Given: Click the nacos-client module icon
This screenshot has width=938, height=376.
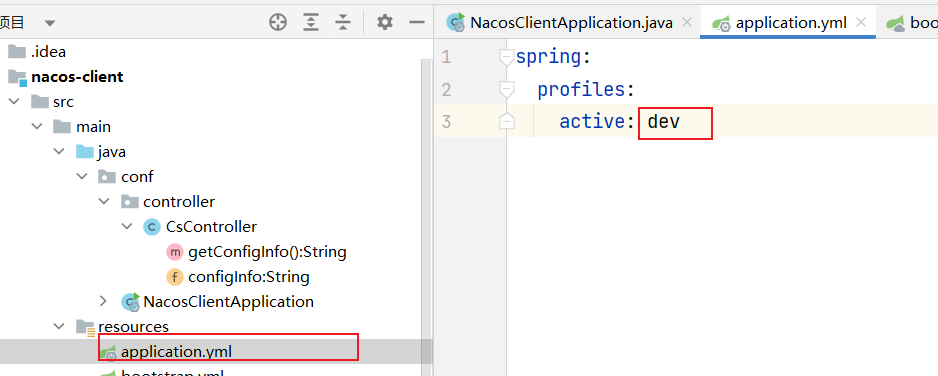Looking at the screenshot, I should (x=17, y=78).
